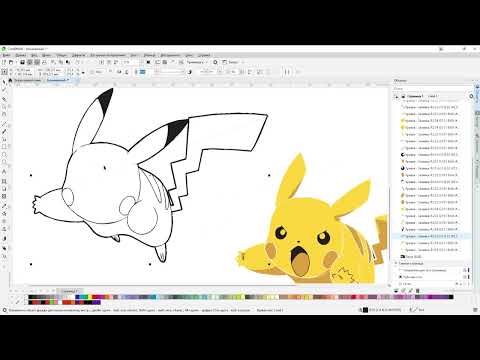Select the Ellipse tool
This screenshot has height=360, width=480.
point(4,155)
